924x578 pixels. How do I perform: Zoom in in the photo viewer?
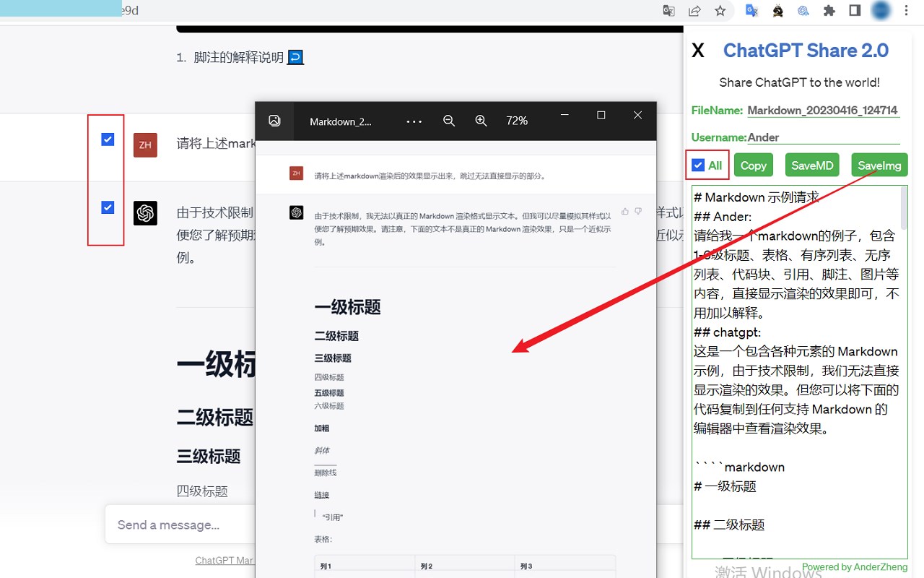[481, 121]
